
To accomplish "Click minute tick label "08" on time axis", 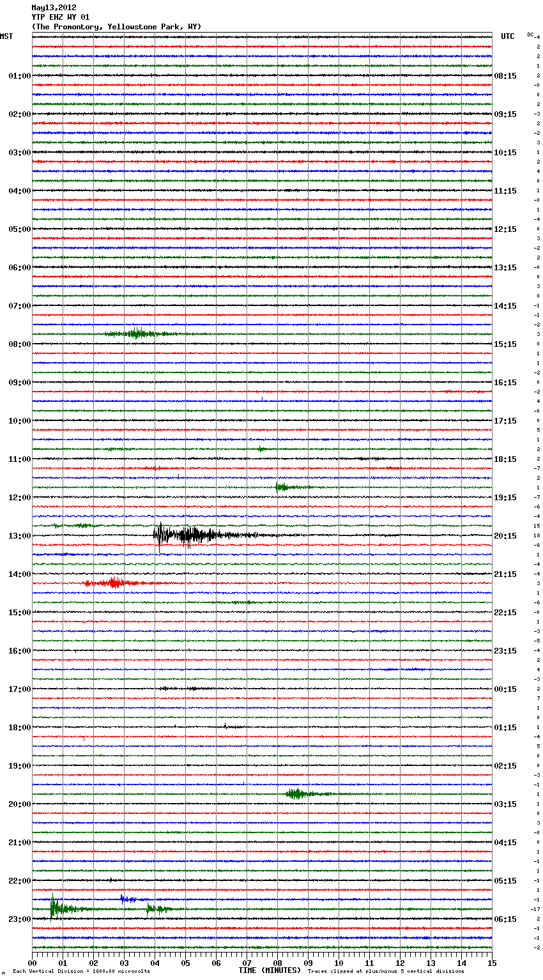I will (277, 963).
